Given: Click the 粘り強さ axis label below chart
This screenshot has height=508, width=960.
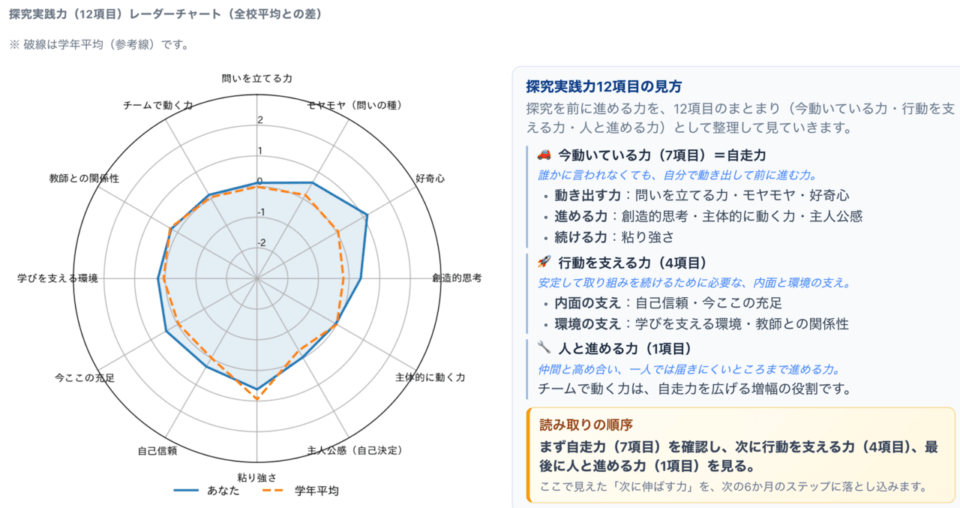Looking at the screenshot, I should pyautogui.click(x=257, y=477).
